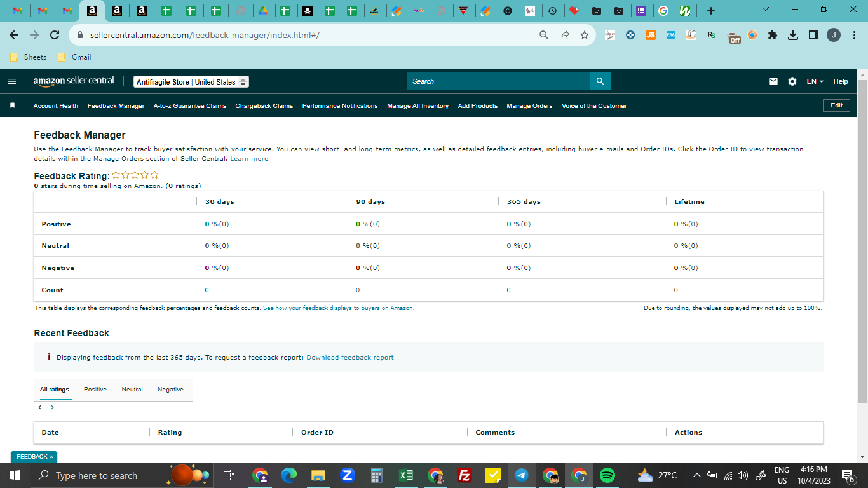
Task: Click the share page icon
Action: click(x=564, y=35)
